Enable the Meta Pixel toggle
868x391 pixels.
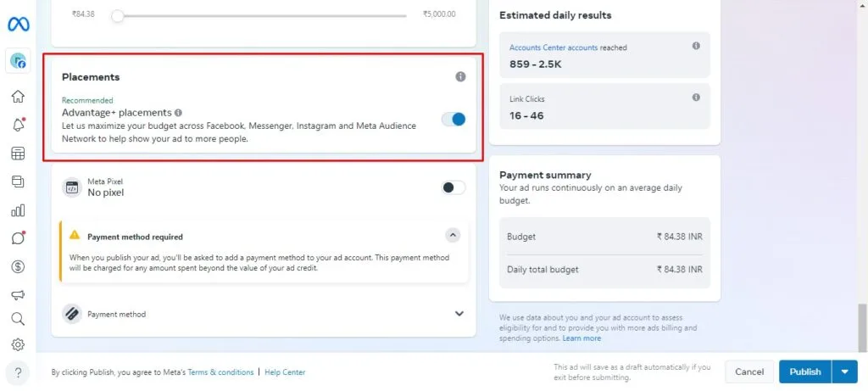coord(453,187)
